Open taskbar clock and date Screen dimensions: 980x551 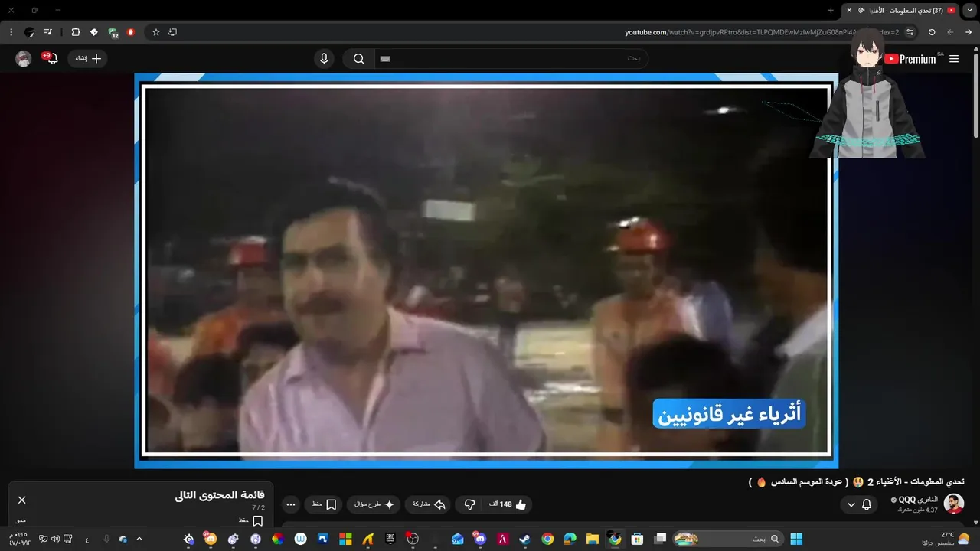coord(21,539)
